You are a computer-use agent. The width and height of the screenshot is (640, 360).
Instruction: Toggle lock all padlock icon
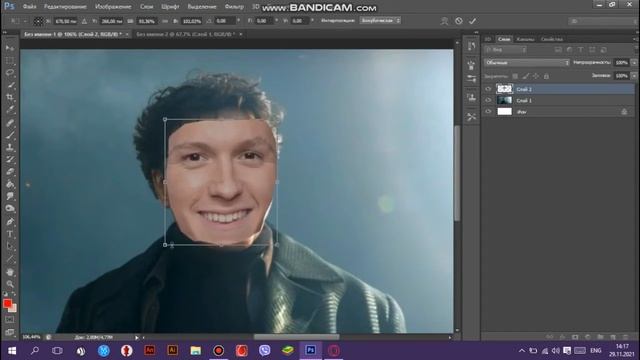[x=547, y=76]
